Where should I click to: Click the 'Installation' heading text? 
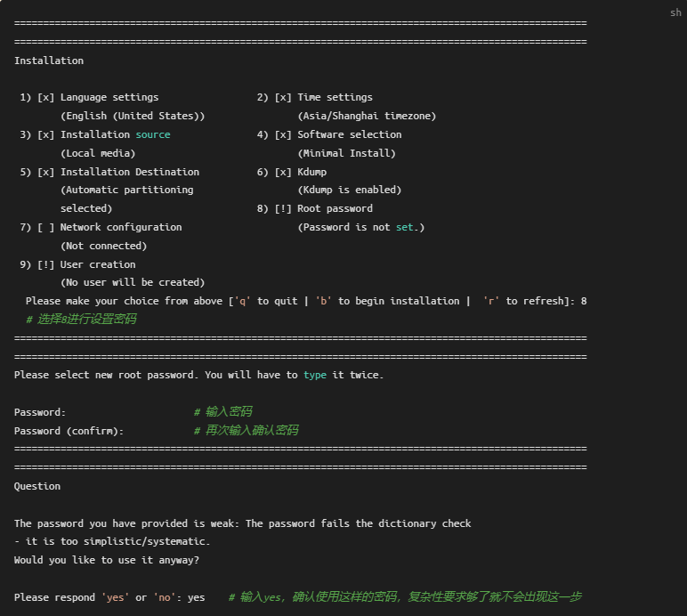click(49, 61)
